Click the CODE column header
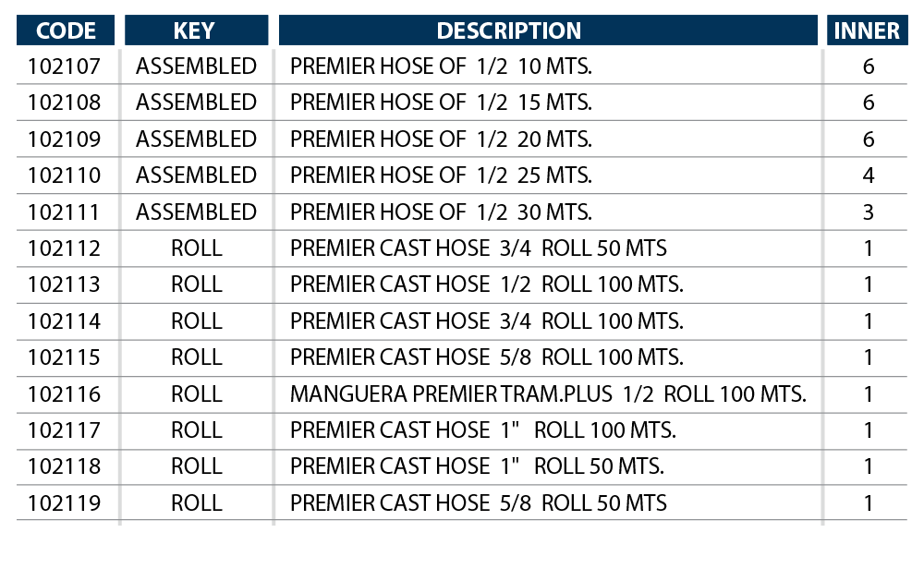The image size is (924, 569). pos(66,30)
